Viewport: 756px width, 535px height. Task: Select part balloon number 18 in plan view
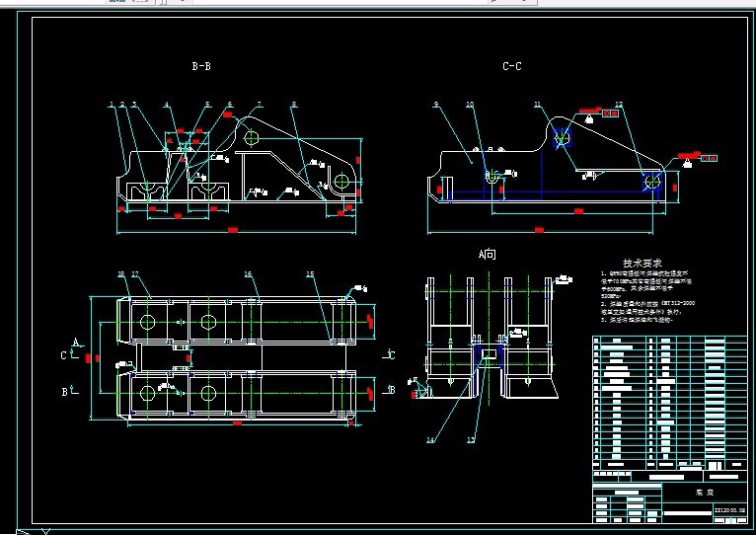121,274
